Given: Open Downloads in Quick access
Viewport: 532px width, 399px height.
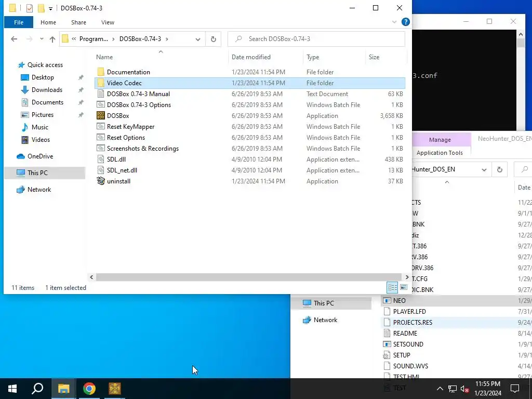Looking at the screenshot, I should coord(47,90).
